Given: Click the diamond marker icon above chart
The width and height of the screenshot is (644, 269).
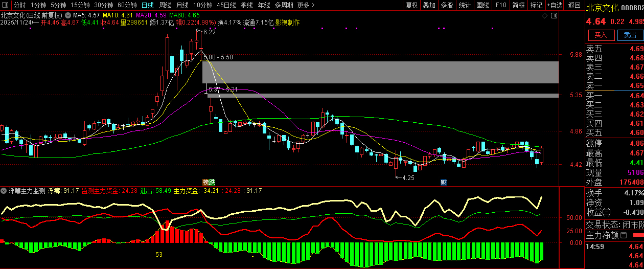Looking at the screenshot, I should [545, 15].
